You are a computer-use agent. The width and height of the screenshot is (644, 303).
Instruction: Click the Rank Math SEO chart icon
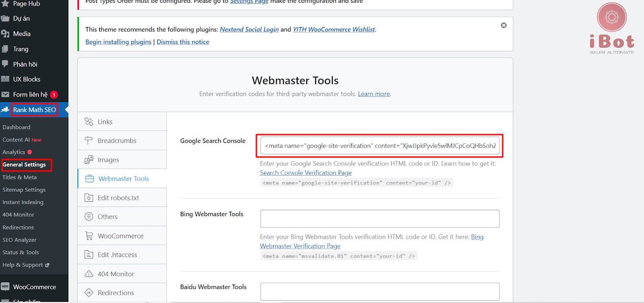point(5,110)
